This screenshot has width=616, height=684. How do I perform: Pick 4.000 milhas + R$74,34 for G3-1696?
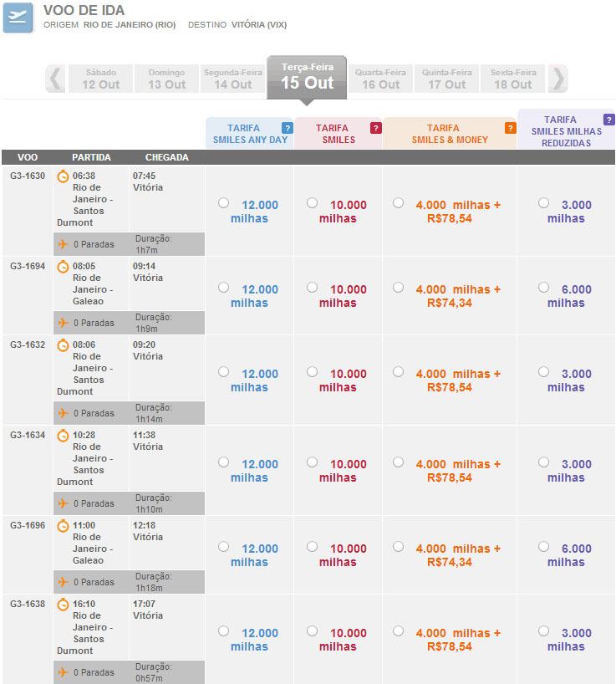[398, 547]
